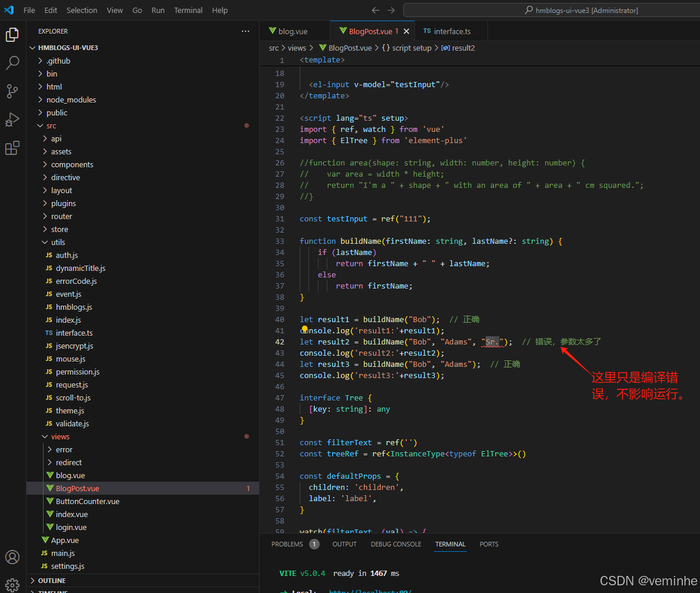The image size is (700, 593).
Task: Click the result2 breadcrumb segment
Action: [x=458, y=48]
